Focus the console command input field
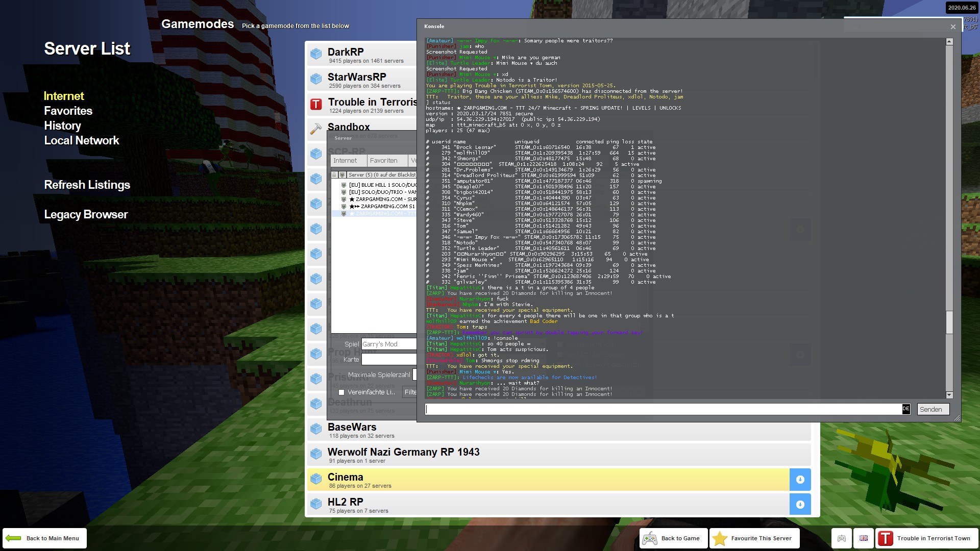Screen dimensions: 980x551 664,409
